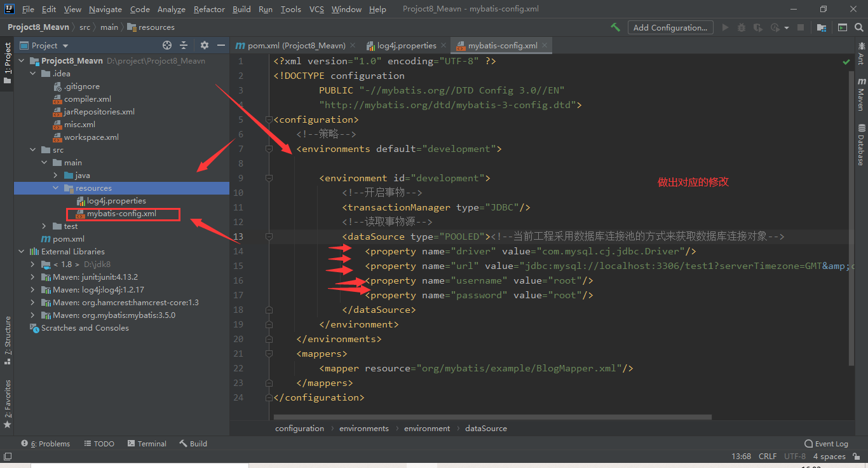Collapse the .idea folder

click(x=33, y=74)
